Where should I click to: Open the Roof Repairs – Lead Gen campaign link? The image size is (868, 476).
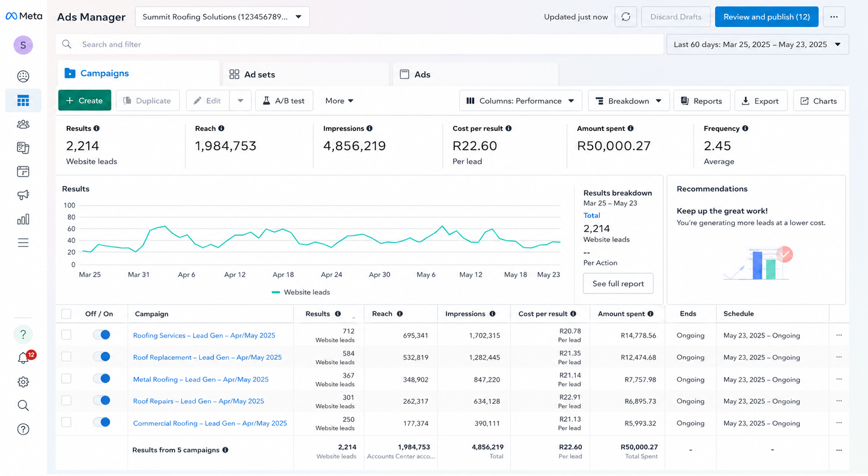click(x=198, y=401)
